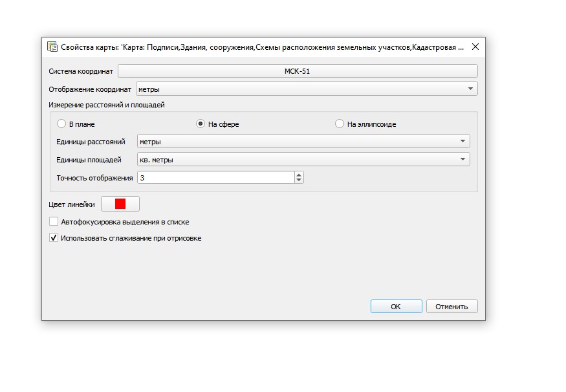Select the На сфере radio button
566x392 pixels.
[x=201, y=124]
